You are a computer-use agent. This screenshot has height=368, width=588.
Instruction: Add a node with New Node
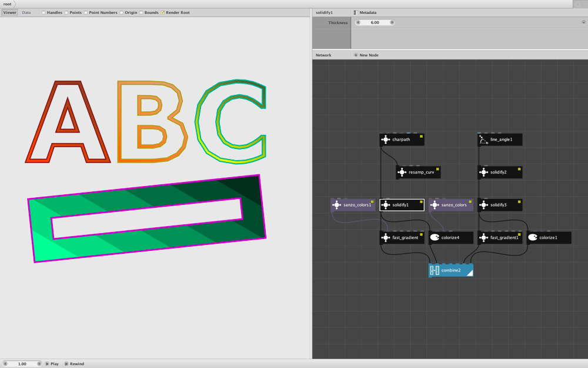coord(366,55)
